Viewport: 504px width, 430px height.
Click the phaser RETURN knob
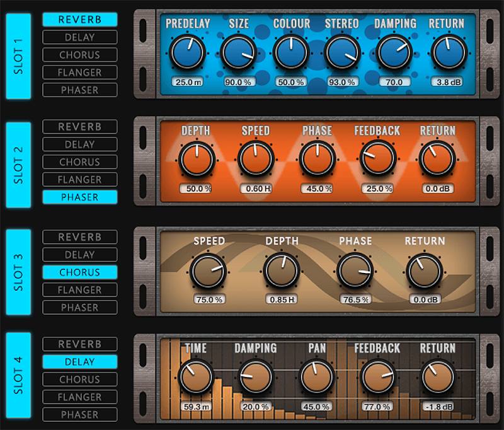437,159
